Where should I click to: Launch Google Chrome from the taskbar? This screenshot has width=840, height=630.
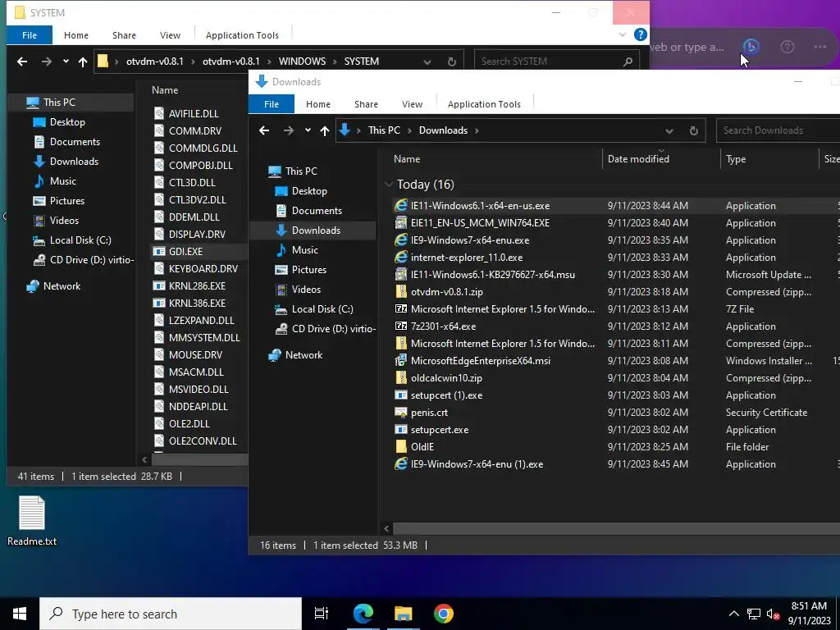[444, 614]
